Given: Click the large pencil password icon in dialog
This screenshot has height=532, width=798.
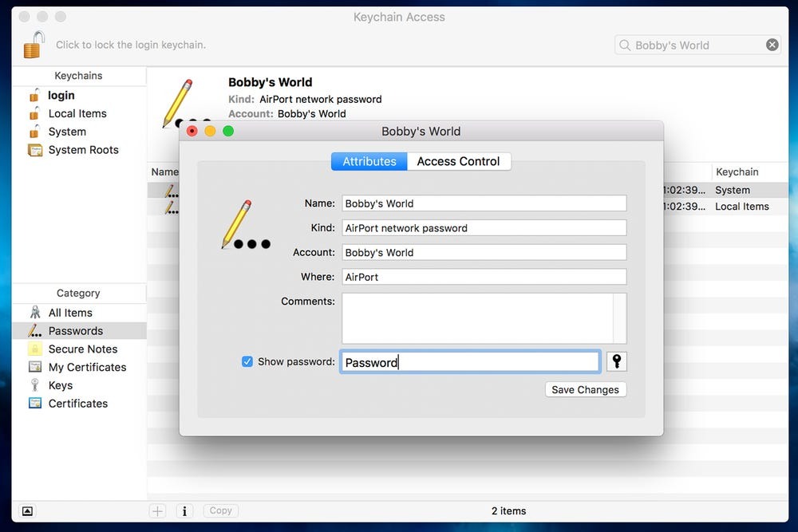Looking at the screenshot, I should (245, 225).
